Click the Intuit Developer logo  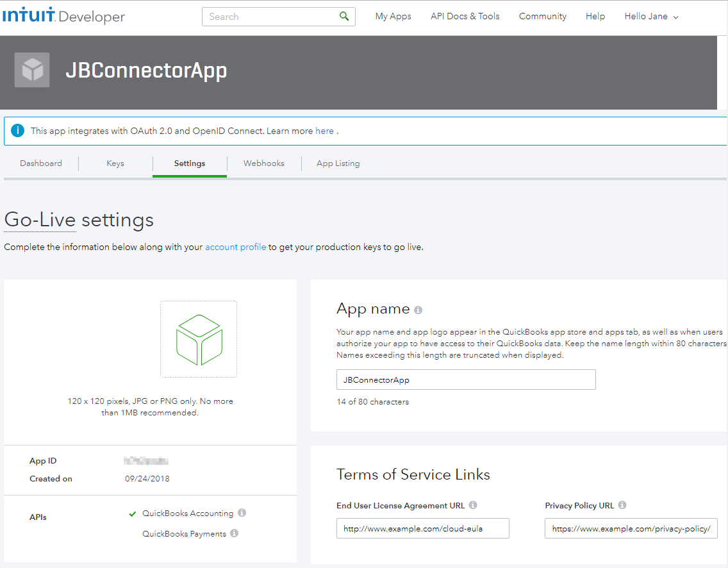click(x=63, y=17)
